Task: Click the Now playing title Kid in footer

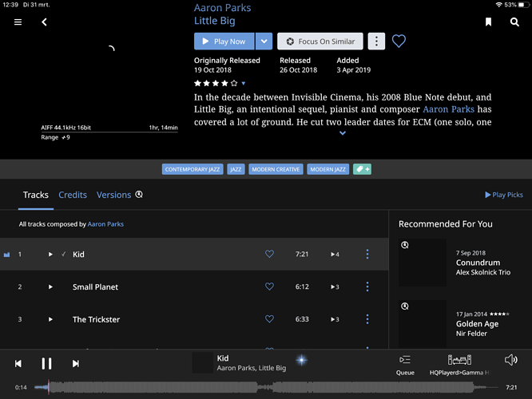Action: tap(223, 358)
